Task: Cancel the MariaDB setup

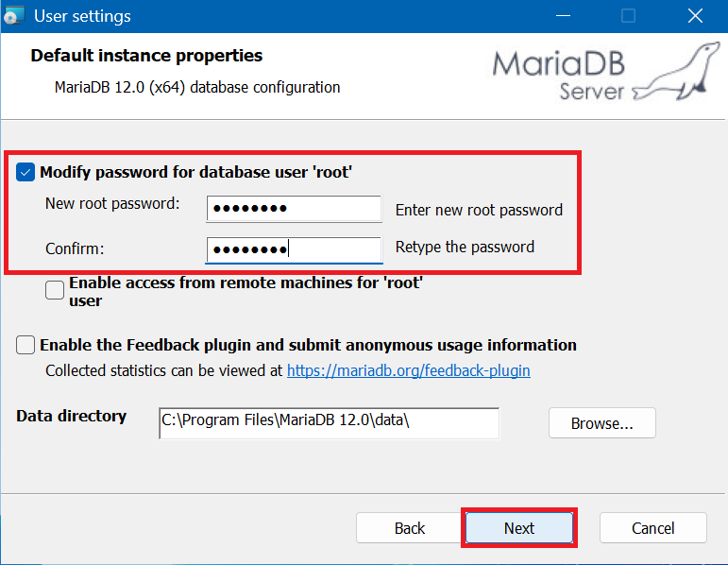Action: click(652, 528)
